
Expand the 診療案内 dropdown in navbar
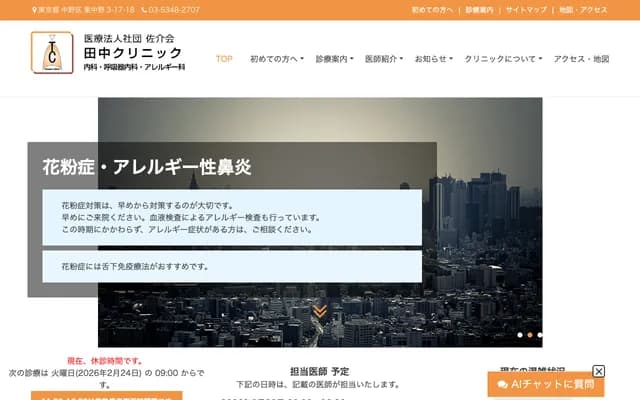point(334,59)
